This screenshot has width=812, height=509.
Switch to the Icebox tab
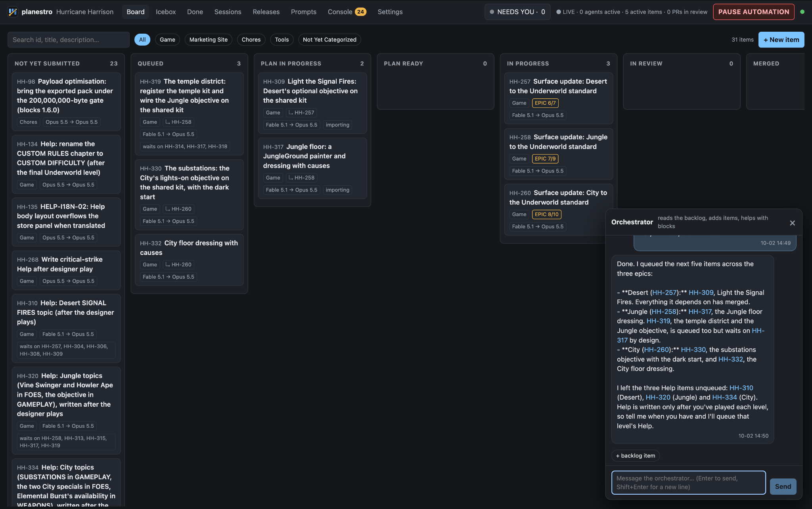pyautogui.click(x=166, y=12)
